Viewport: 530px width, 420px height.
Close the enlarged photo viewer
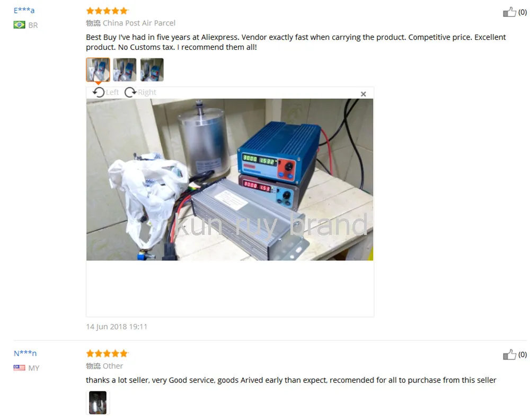[x=364, y=94]
